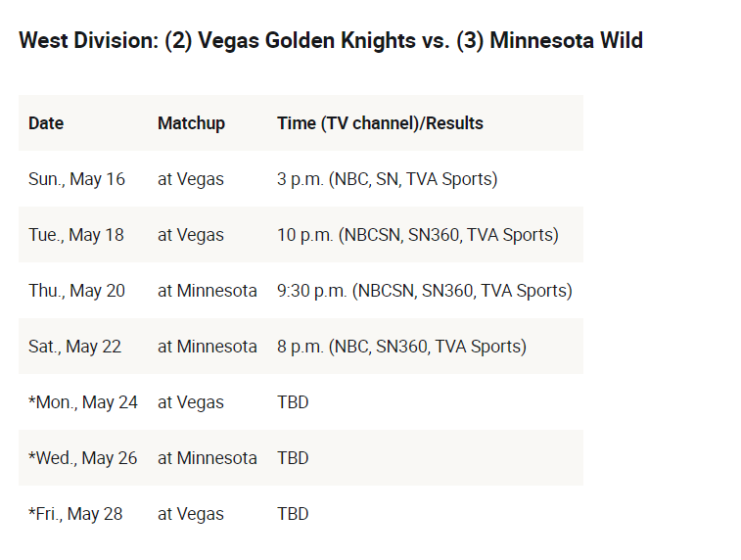Click the 3 p.m. (NBC, SN, TVA Sports) cell
Viewport: 741px width, 560px height.
[x=387, y=179]
